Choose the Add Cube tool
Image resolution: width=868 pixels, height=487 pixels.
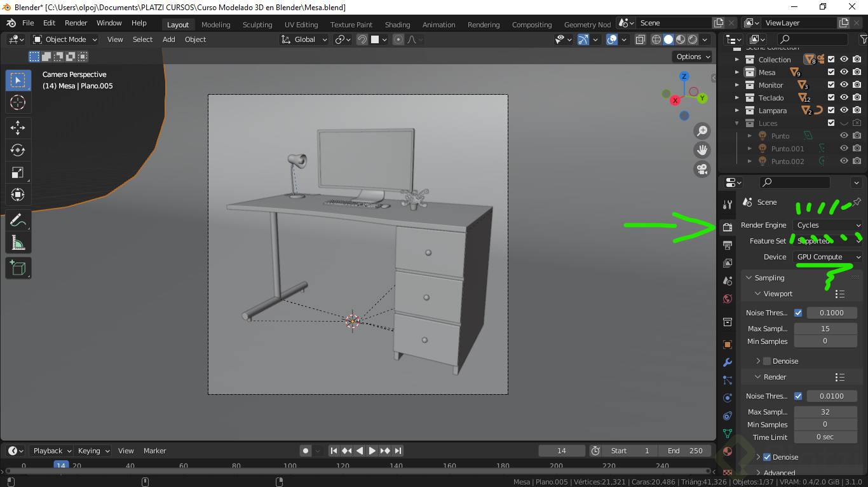coord(18,268)
